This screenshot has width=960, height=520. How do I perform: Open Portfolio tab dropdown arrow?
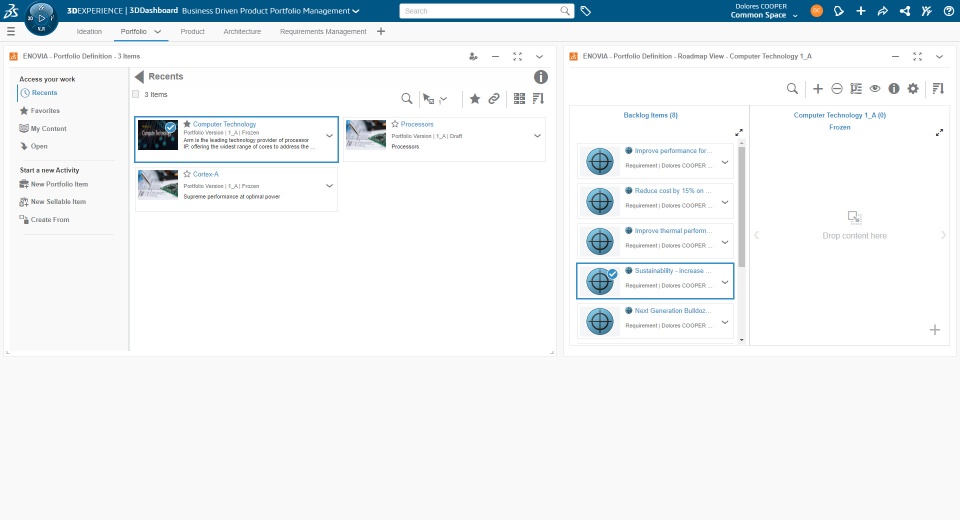pos(157,31)
